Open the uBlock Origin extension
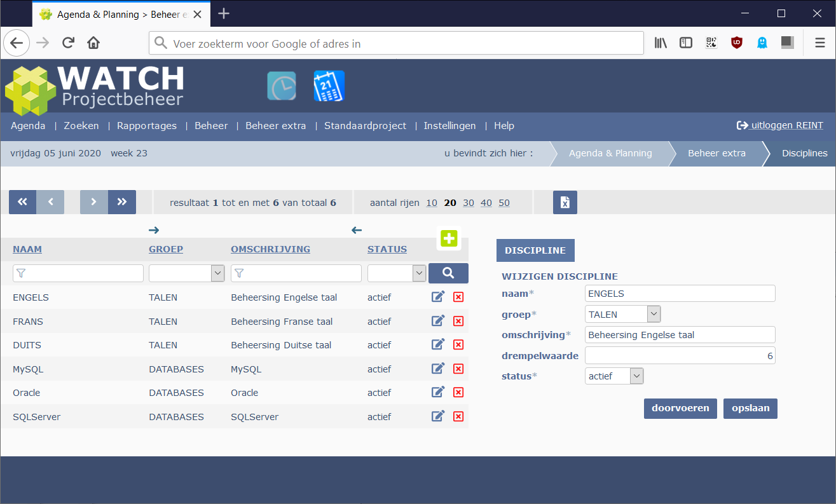836x504 pixels. [737, 43]
